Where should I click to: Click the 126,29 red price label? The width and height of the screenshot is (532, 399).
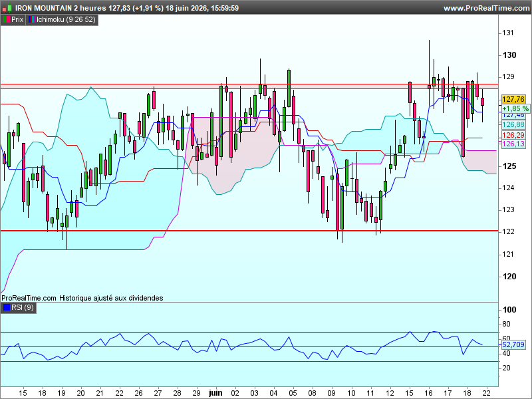point(513,135)
